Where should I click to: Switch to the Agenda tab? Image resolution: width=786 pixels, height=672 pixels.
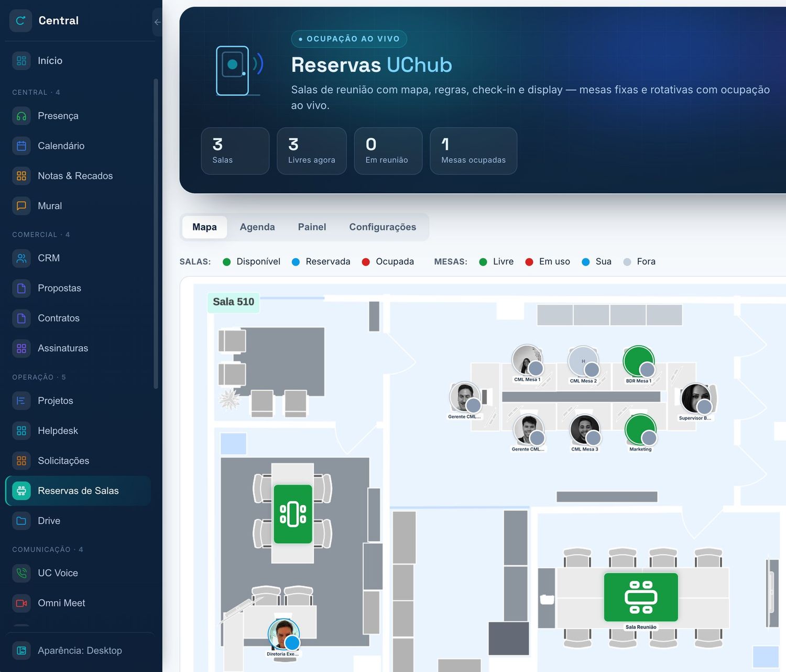pos(257,227)
